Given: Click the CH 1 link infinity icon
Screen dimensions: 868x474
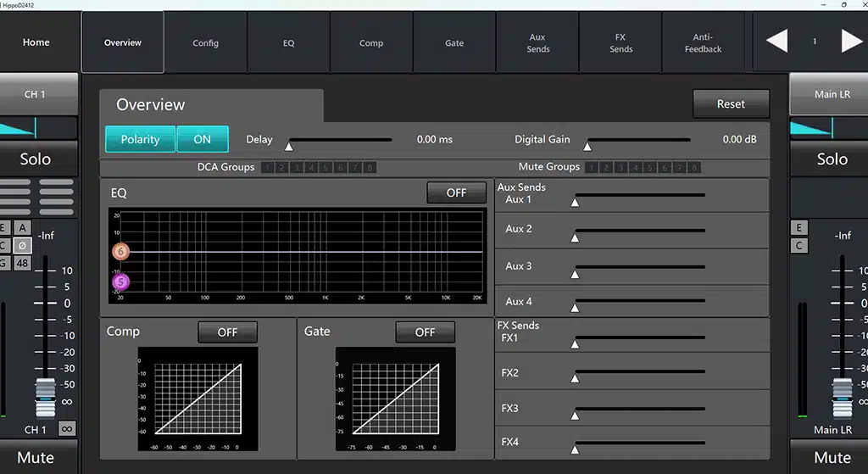Looking at the screenshot, I should tap(66, 428).
